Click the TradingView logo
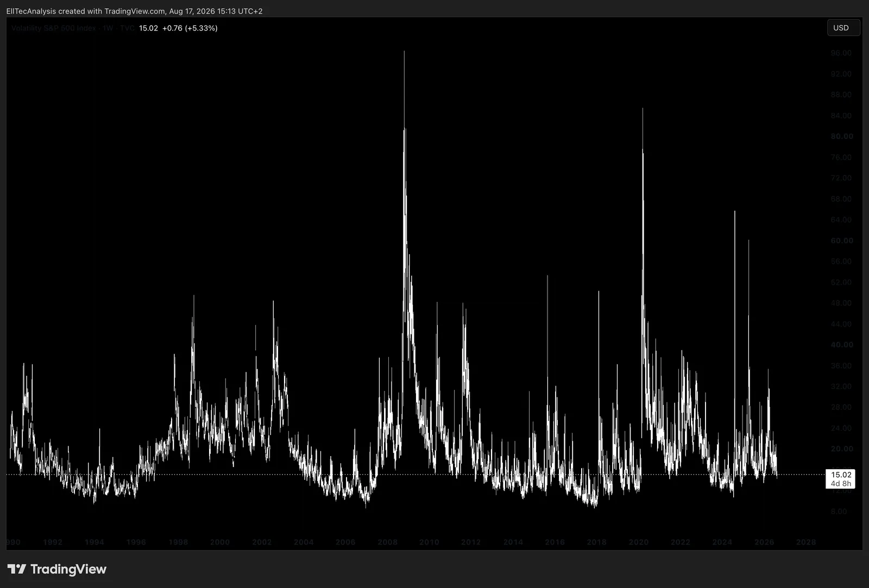 57,569
